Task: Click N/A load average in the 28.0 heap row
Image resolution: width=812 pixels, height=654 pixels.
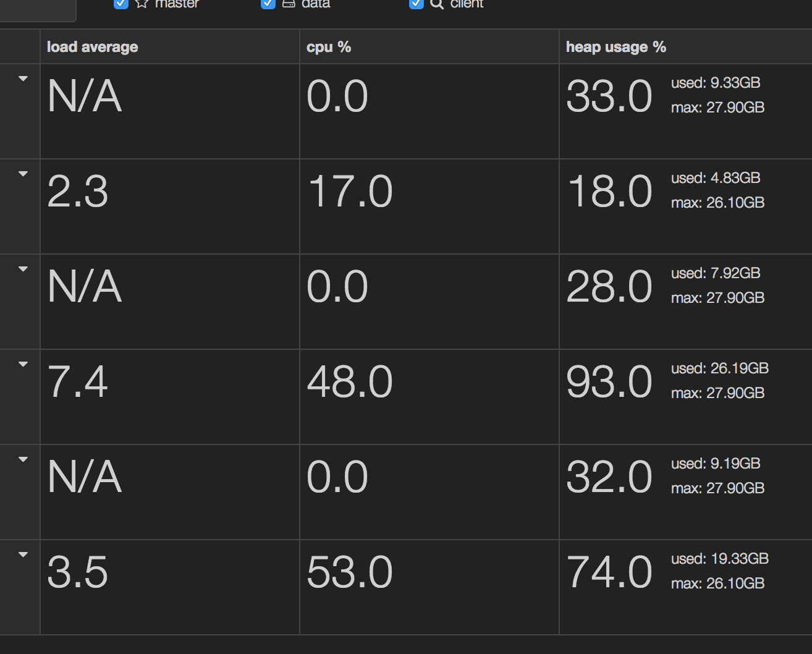Action: coord(85,286)
